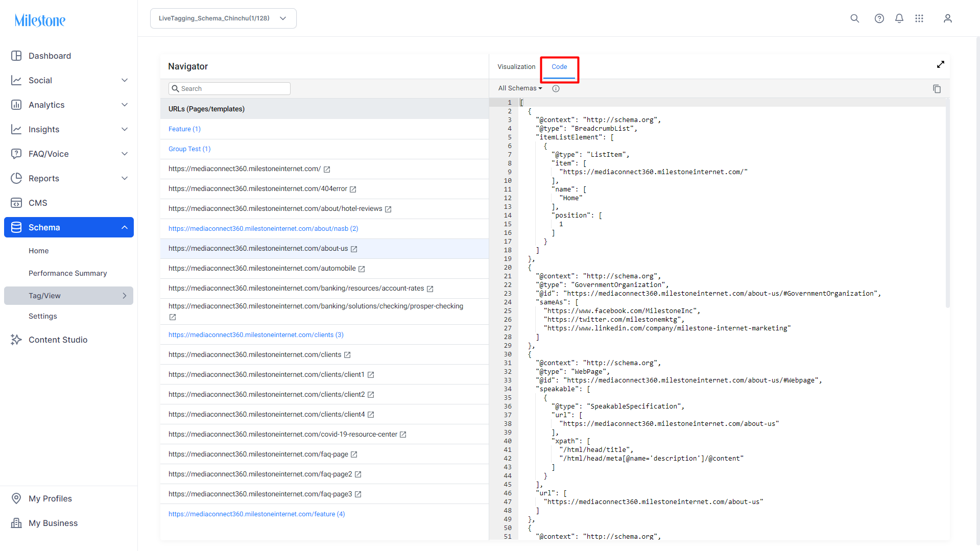
Task: Open external link for root mediaconnect360 URL
Action: coord(327,169)
